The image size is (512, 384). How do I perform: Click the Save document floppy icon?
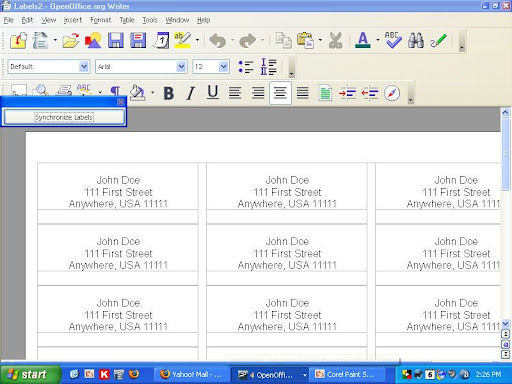pos(116,40)
